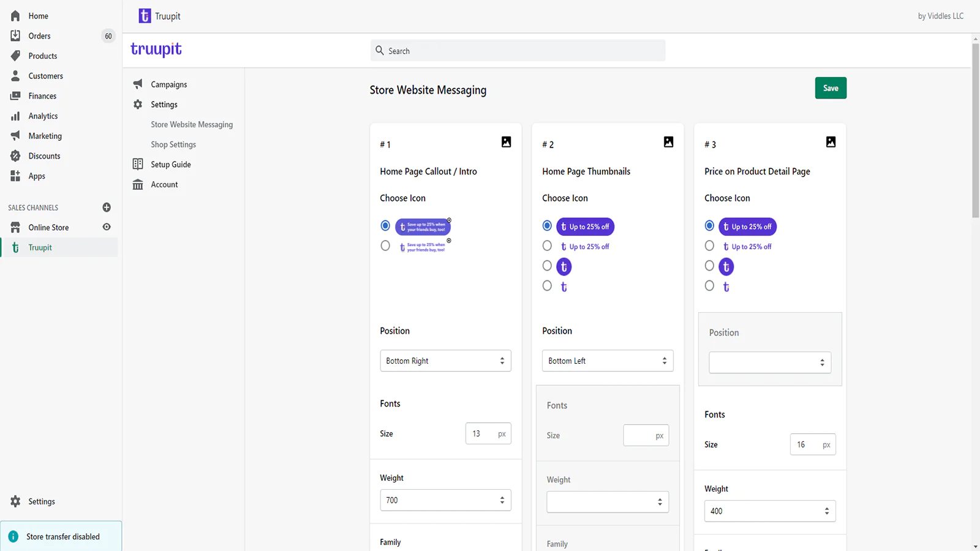The height and width of the screenshot is (551, 980).
Task: Open Store Website Messaging submenu item
Action: coord(192,124)
